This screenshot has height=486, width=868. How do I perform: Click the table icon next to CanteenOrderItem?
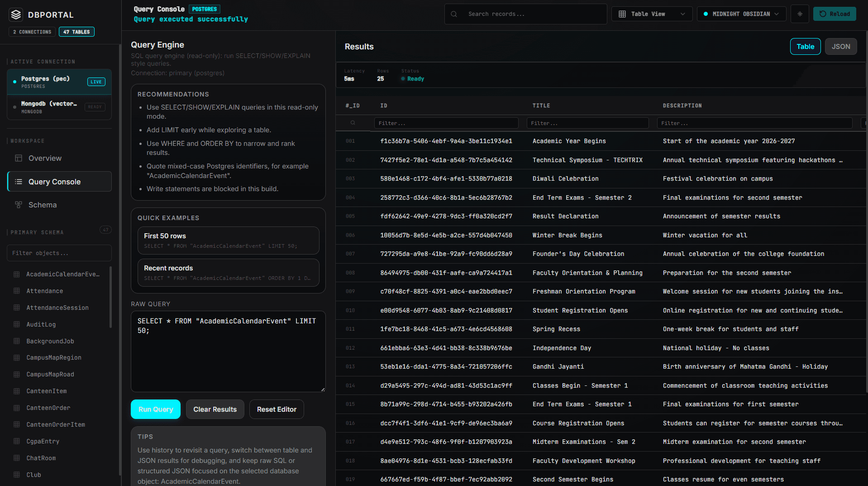[17, 424]
